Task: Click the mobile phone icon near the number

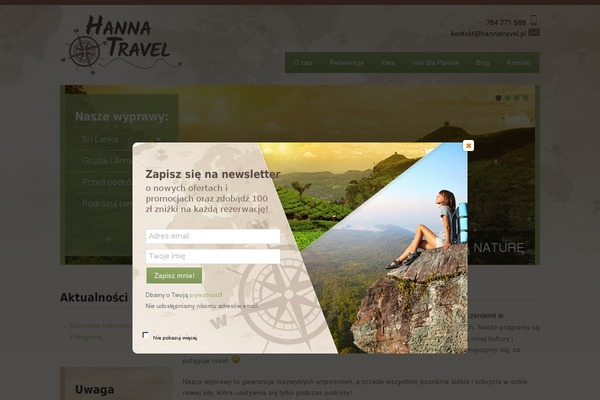Action: click(x=534, y=20)
